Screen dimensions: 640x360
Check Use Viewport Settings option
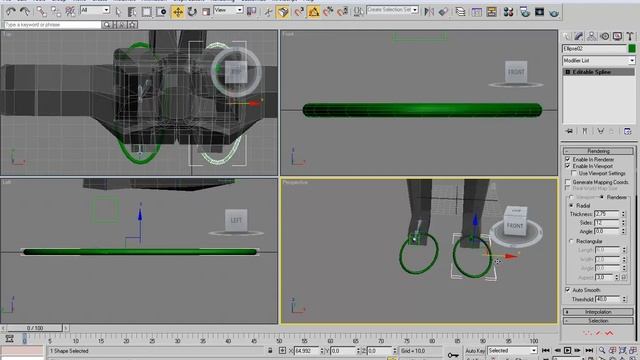pos(573,173)
